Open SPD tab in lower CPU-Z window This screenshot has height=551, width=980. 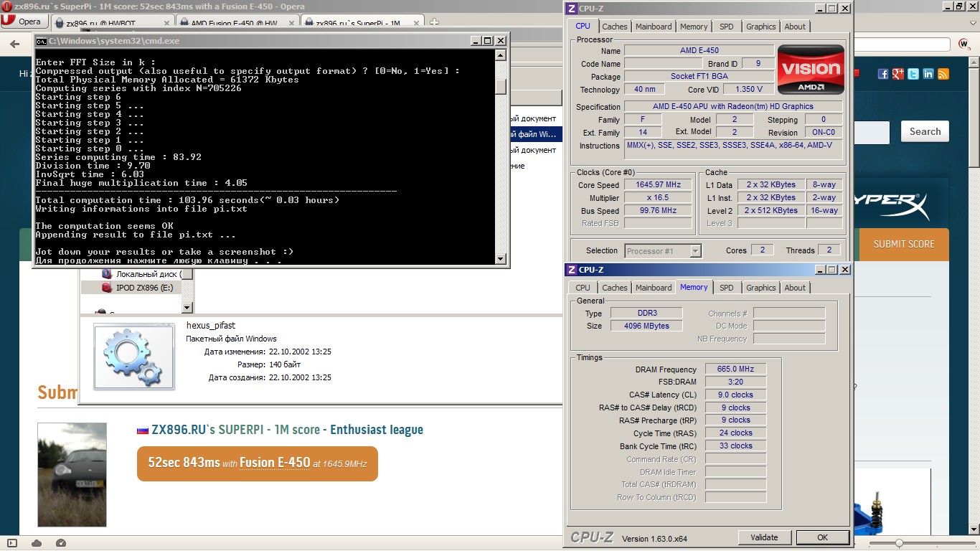[x=727, y=288]
